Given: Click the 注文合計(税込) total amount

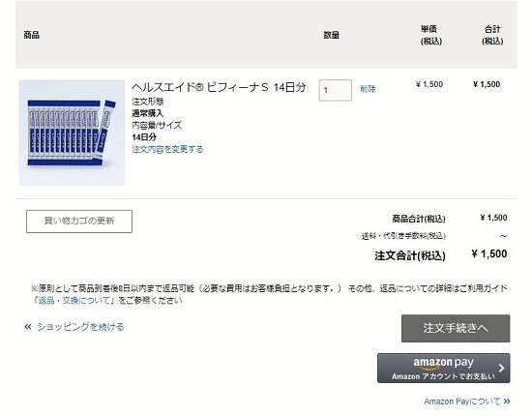Looking at the screenshot, I should (489, 253).
